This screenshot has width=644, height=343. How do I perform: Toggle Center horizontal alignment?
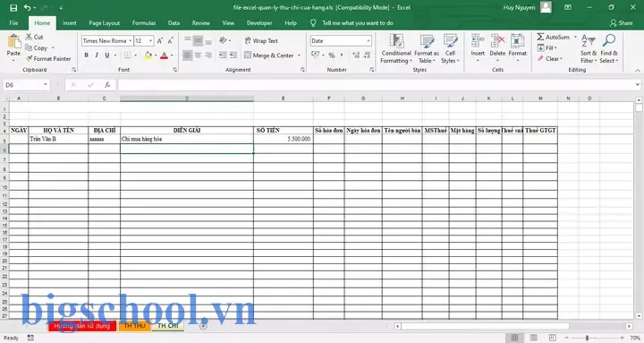(x=198, y=56)
